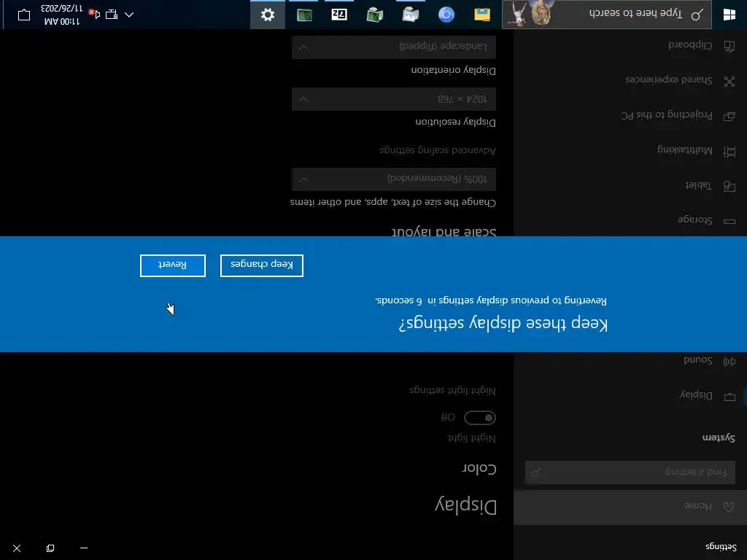Restore down the Settings window

point(50,548)
